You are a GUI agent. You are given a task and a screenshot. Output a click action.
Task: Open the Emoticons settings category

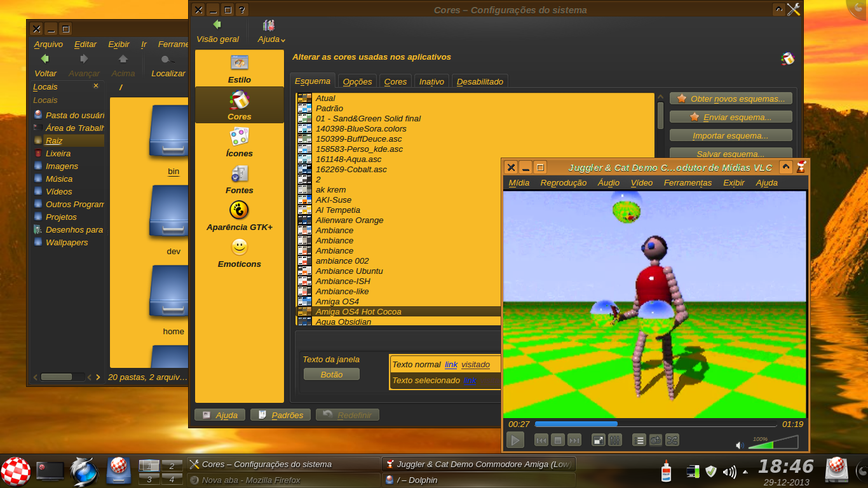click(240, 253)
